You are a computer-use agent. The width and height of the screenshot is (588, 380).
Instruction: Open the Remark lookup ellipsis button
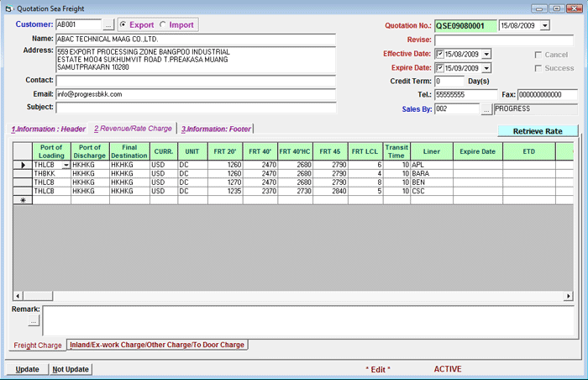tap(34, 320)
